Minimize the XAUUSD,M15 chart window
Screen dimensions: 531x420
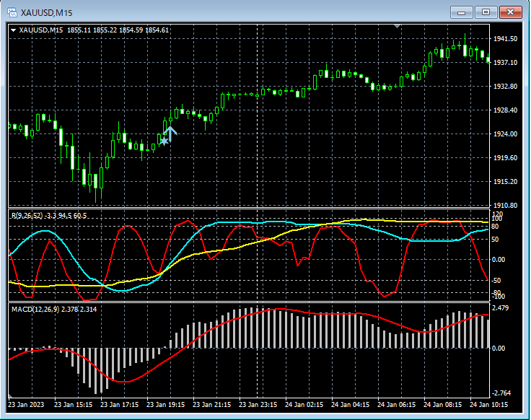point(461,12)
